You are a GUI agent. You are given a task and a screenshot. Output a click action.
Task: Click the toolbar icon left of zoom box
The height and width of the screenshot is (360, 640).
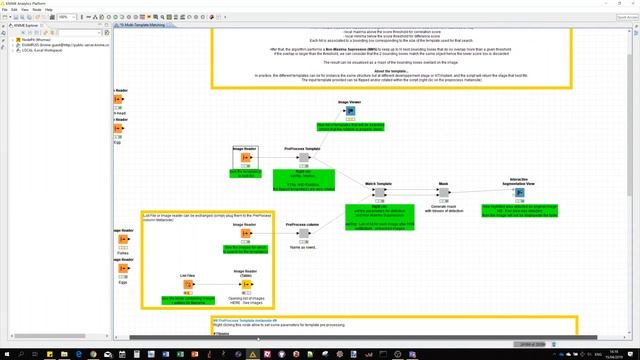click(52, 17)
